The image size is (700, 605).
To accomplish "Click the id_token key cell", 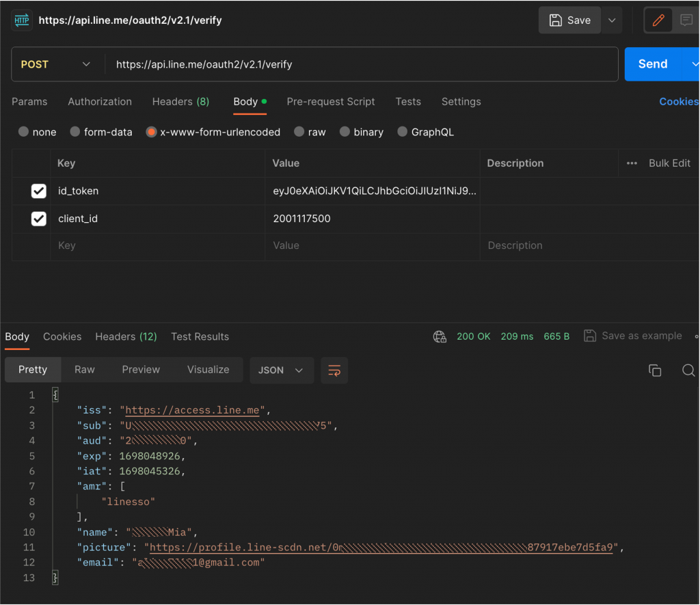I will [158, 191].
